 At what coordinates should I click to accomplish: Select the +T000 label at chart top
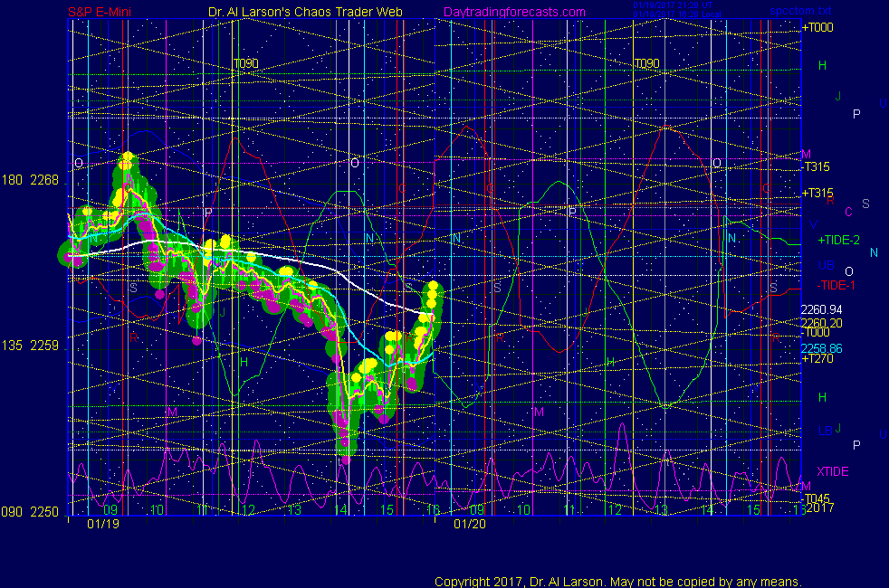[818, 27]
